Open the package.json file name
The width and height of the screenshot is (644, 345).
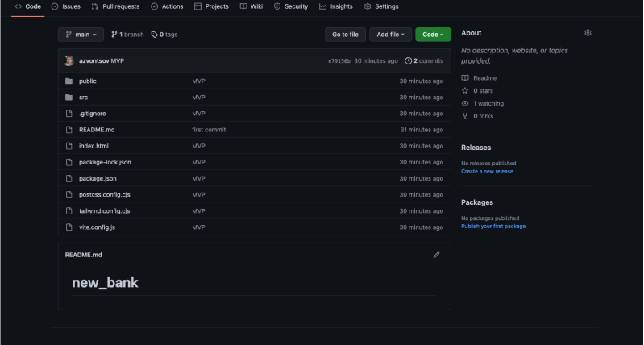click(98, 179)
